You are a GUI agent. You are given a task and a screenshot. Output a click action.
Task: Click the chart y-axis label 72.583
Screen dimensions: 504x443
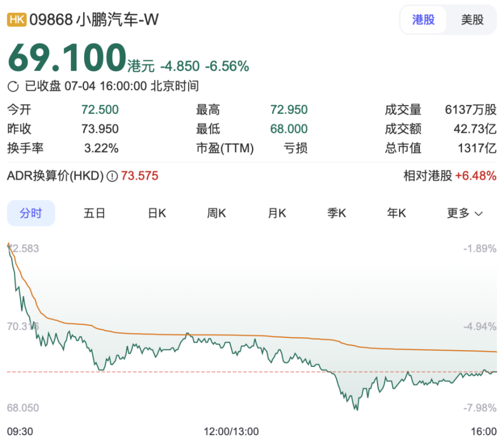pos(23,249)
